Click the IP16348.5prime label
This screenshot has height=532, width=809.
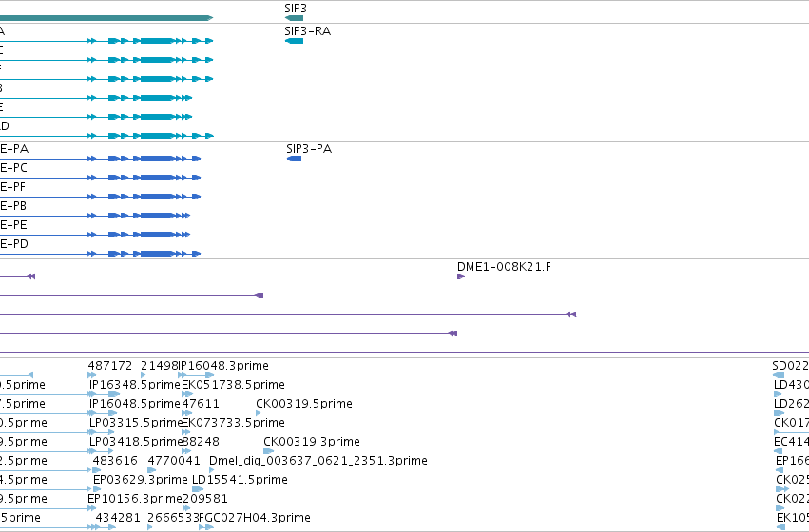coord(135,385)
